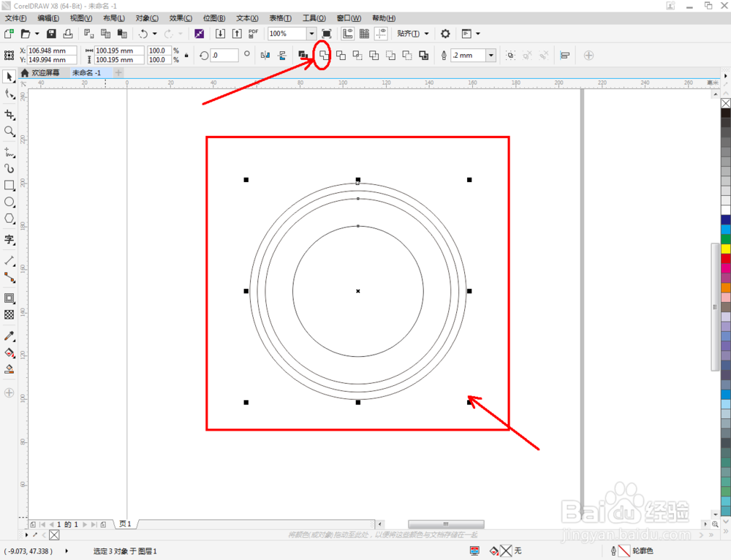
Task: Open the Window menu
Action: tap(349, 18)
